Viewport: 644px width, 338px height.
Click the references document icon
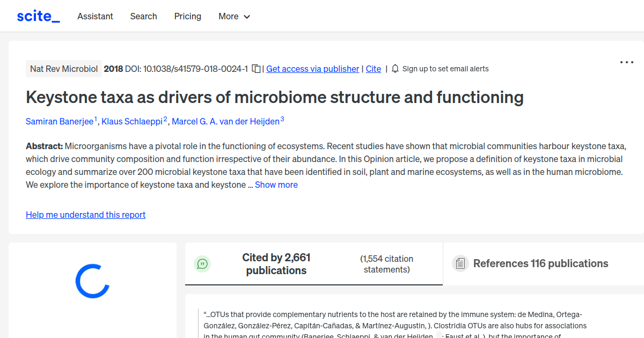pyautogui.click(x=460, y=263)
